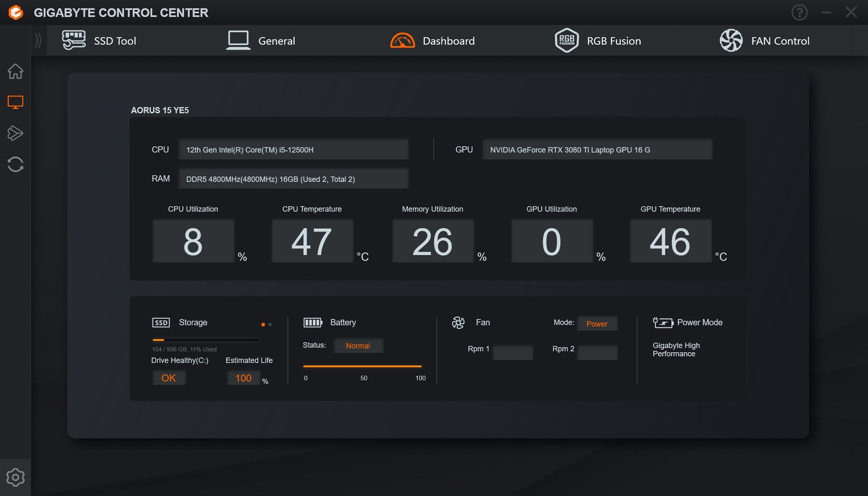
Task: Click the Rpm 1 value field
Action: coord(513,352)
